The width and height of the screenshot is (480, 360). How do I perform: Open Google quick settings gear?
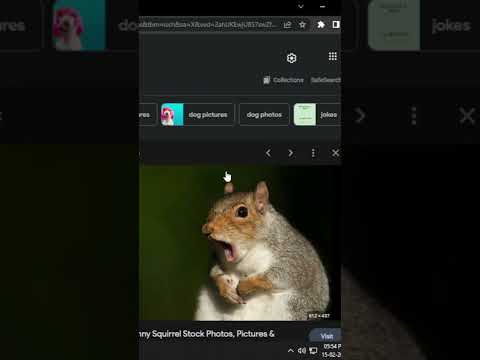(x=291, y=58)
